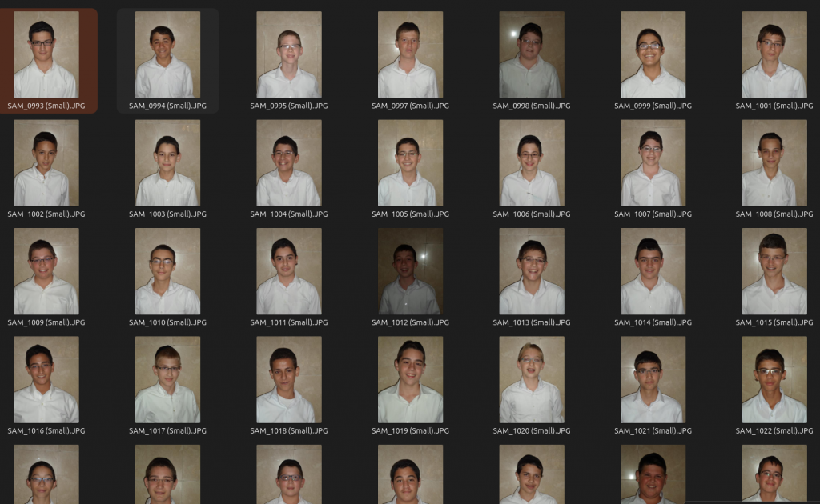Select the label SAM_0997 (Small).JPG
The image size is (820, 504).
pos(410,106)
